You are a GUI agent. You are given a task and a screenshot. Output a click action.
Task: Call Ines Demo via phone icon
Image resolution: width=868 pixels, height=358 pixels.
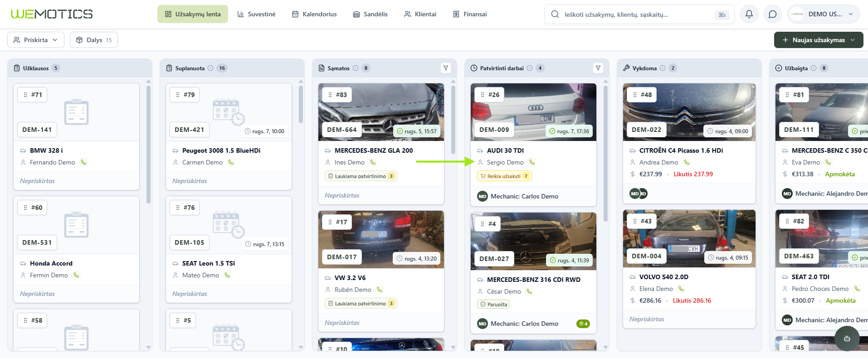coord(373,162)
